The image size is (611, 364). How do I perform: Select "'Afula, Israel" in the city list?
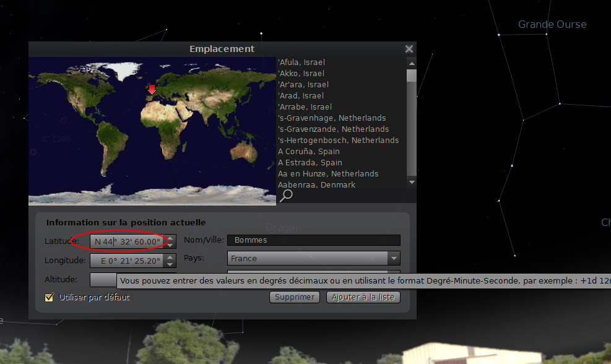tap(301, 63)
